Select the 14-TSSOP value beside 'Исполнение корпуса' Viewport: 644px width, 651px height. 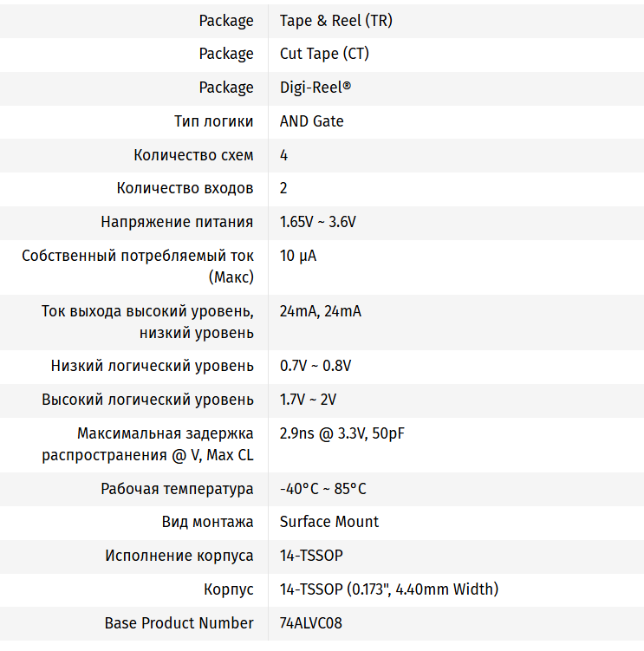(311, 556)
